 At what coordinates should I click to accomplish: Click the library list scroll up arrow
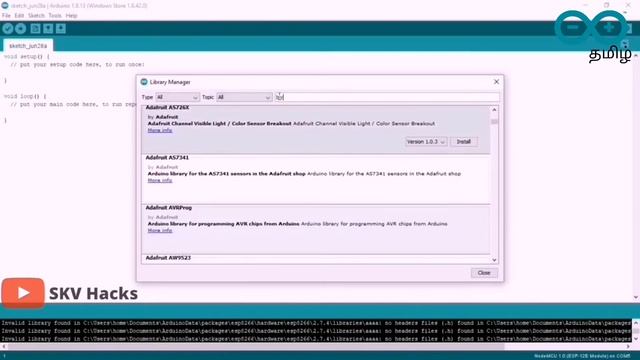click(x=494, y=110)
